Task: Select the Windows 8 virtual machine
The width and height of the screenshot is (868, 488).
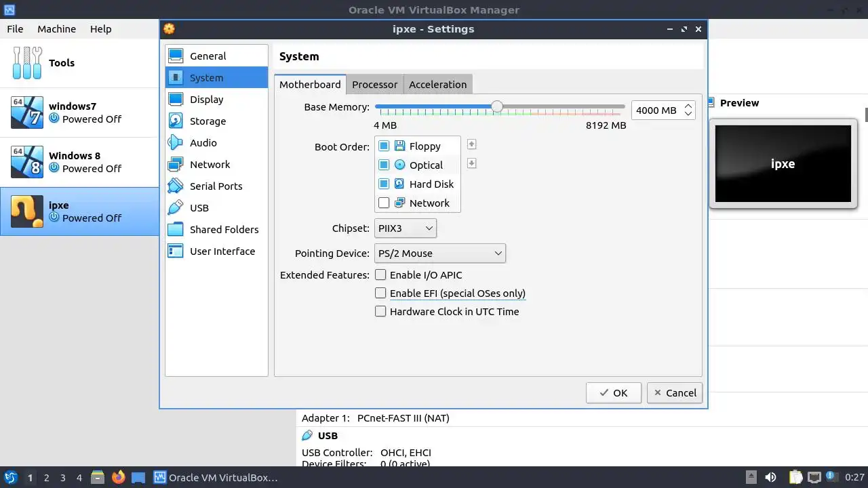Action: [x=79, y=162]
